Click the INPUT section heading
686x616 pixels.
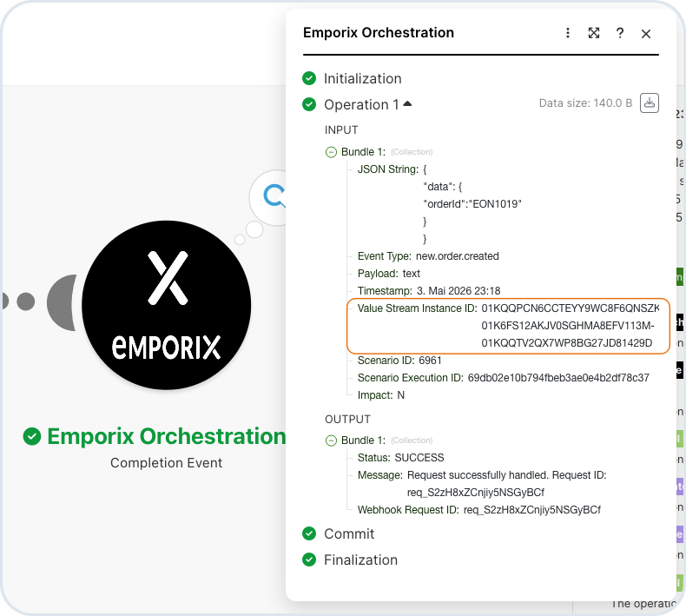pyautogui.click(x=341, y=130)
